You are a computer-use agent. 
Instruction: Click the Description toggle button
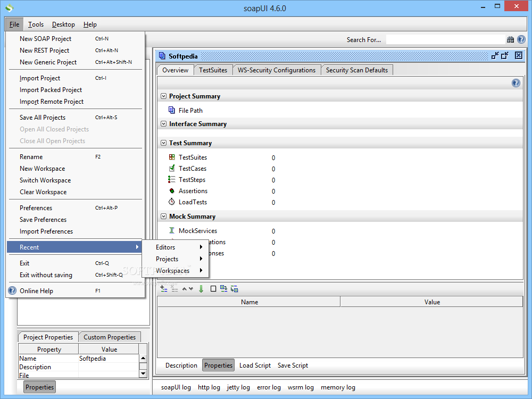coord(181,365)
